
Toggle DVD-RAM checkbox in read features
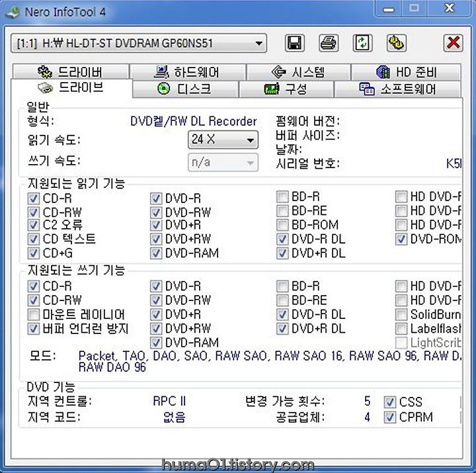[x=156, y=253]
